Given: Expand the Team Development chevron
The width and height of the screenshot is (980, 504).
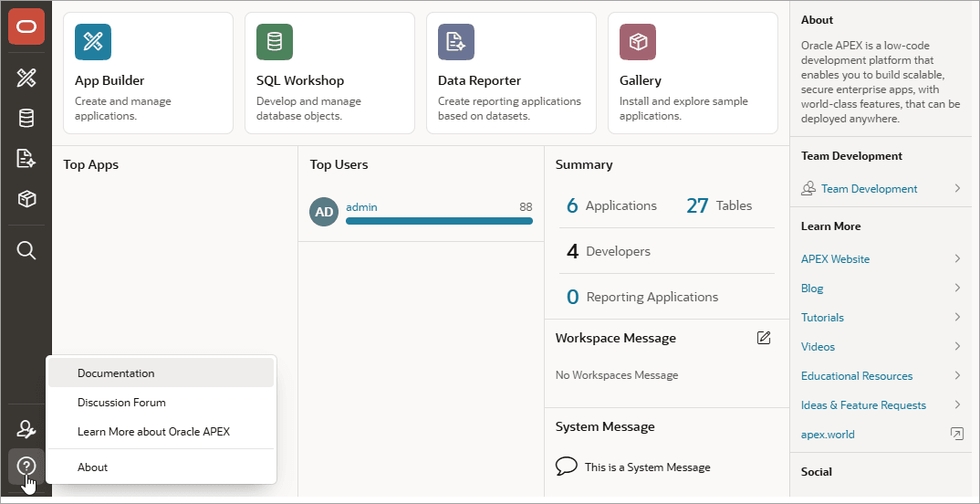Looking at the screenshot, I should 957,187.
